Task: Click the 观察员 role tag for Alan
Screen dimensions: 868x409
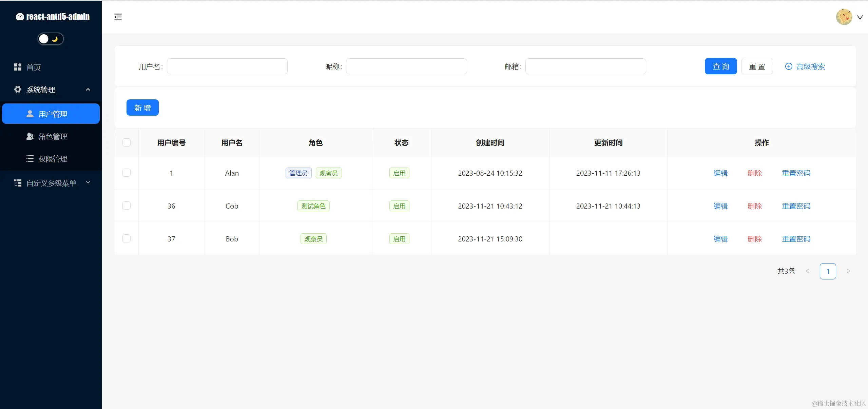Action: pyautogui.click(x=329, y=173)
